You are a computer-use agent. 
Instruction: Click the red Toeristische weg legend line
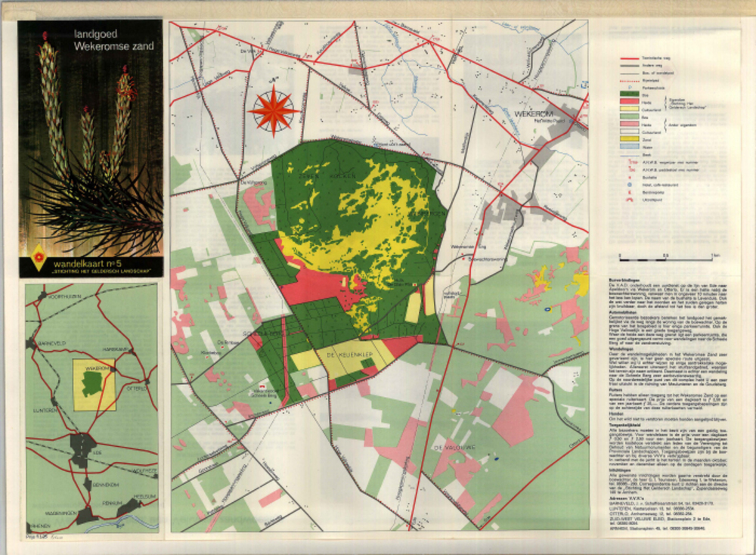tap(631, 57)
